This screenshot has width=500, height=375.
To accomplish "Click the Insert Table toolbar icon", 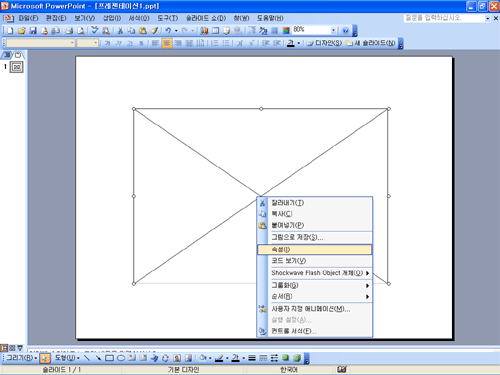I will pyautogui.click(x=216, y=31).
